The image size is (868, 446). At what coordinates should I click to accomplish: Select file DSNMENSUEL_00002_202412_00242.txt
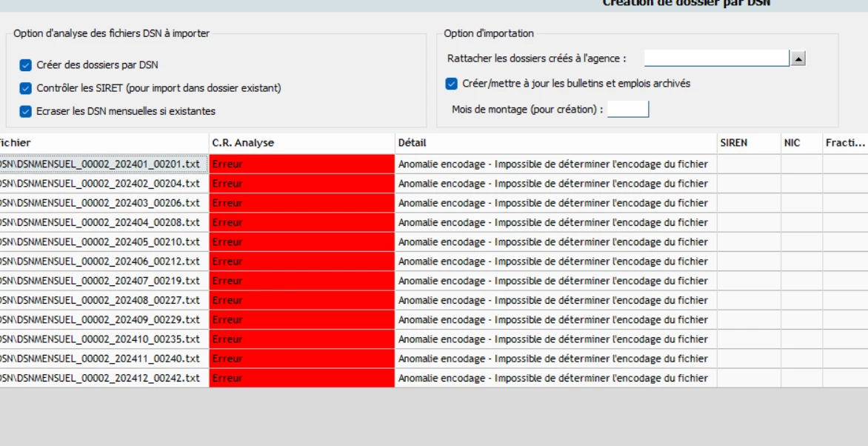[x=104, y=378]
